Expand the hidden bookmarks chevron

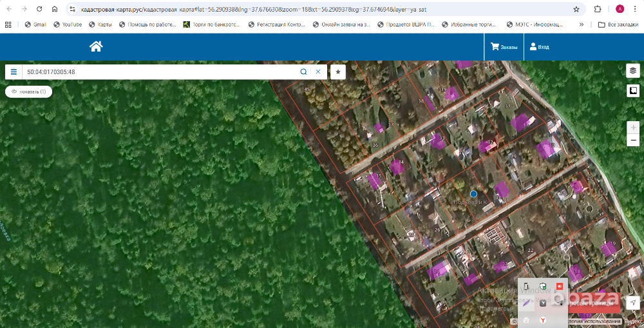582,24
